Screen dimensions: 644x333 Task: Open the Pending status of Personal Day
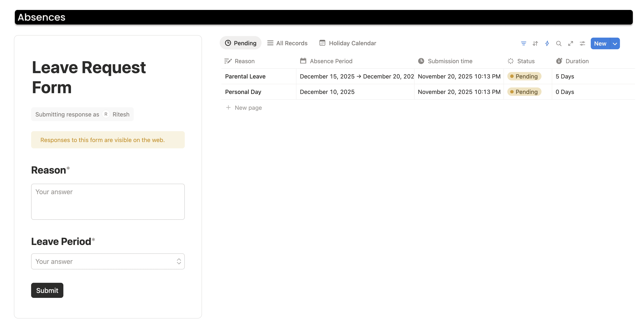coord(524,92)
